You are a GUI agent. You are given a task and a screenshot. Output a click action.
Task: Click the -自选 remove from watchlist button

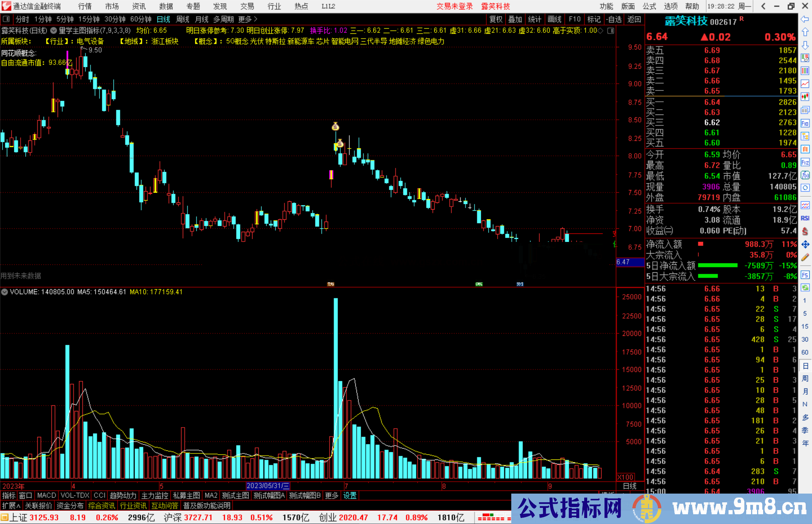coord(614,19)
